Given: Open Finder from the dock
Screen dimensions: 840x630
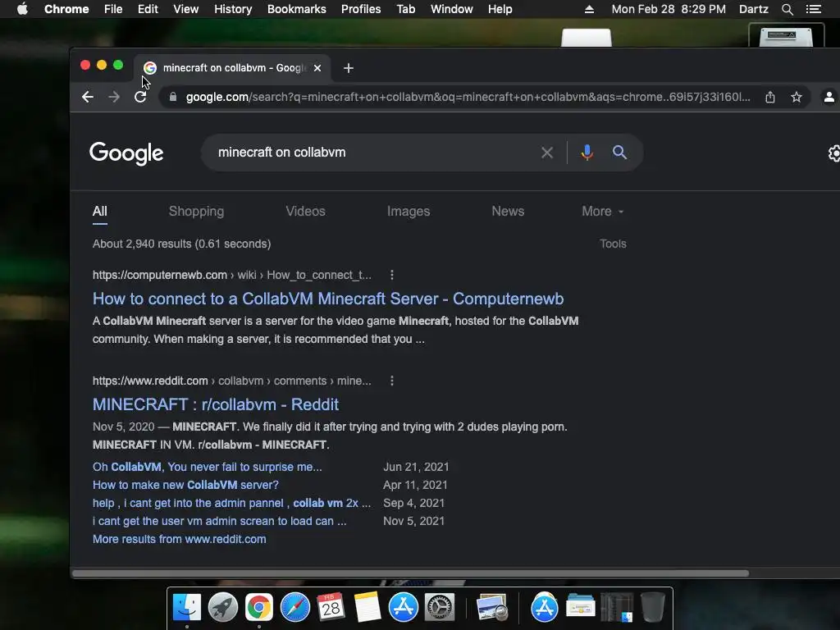Looking at the screenshot, I should pyautogui.click(x=186, y=608).
